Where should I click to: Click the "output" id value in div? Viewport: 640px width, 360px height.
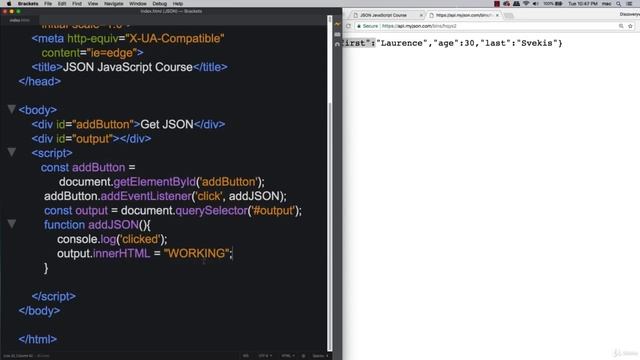tap(93, 139)
